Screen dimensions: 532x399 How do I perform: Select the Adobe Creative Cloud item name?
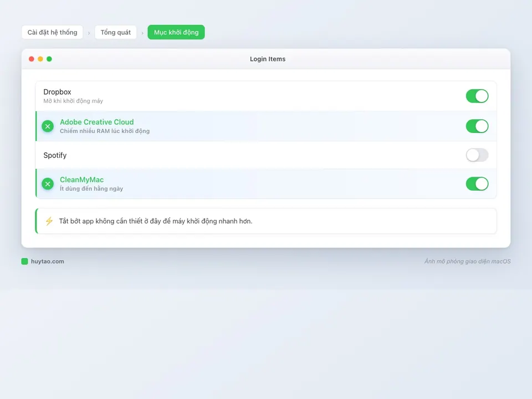click(x=96, y=122)
